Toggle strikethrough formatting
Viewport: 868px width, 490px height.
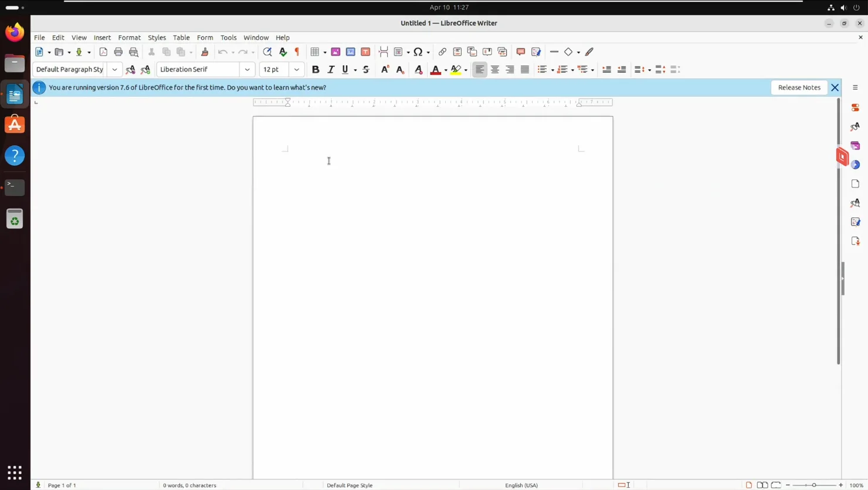pos(366,70)
